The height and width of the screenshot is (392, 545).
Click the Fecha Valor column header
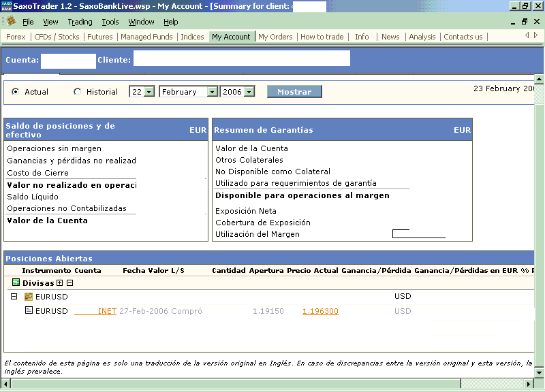click(x=146, y=270)
